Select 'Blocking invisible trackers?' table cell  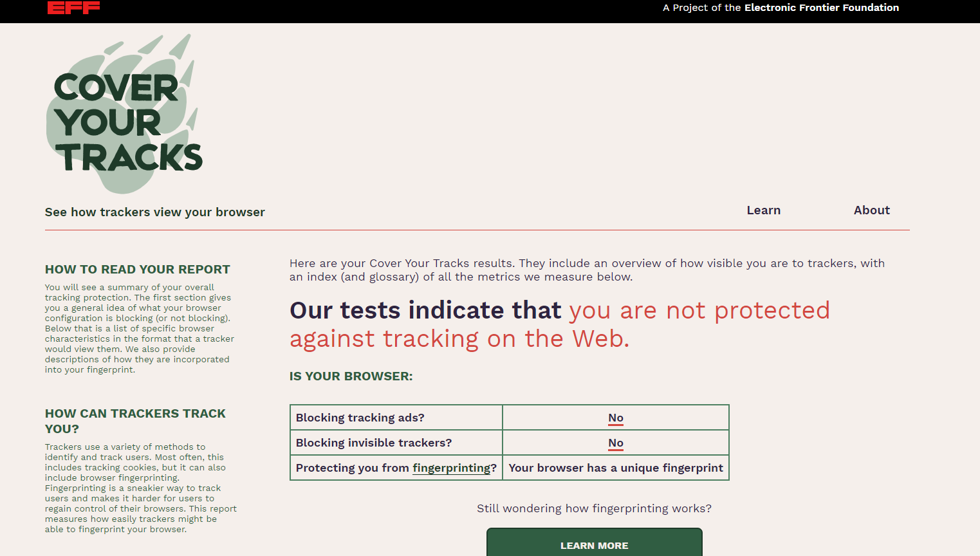pyautogui.click(x=396, y=443)
